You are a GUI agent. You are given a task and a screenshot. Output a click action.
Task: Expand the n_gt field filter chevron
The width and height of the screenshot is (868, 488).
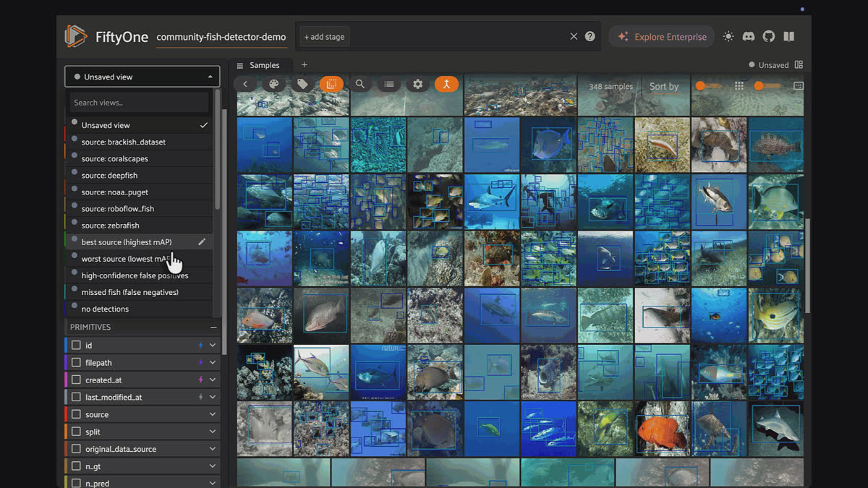point(213,466)
